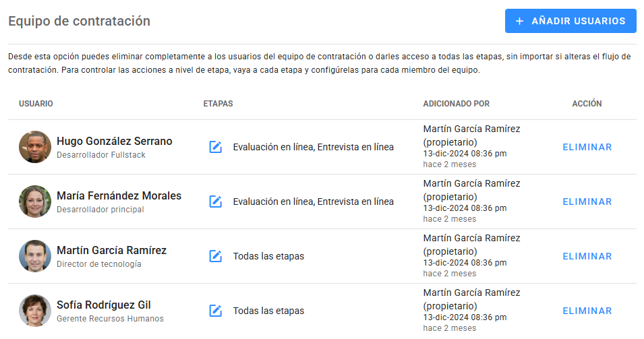The height and width of the screenshot is (339, 644).
Task: Click the Usuario column header
Action: [x=36, y=104]
